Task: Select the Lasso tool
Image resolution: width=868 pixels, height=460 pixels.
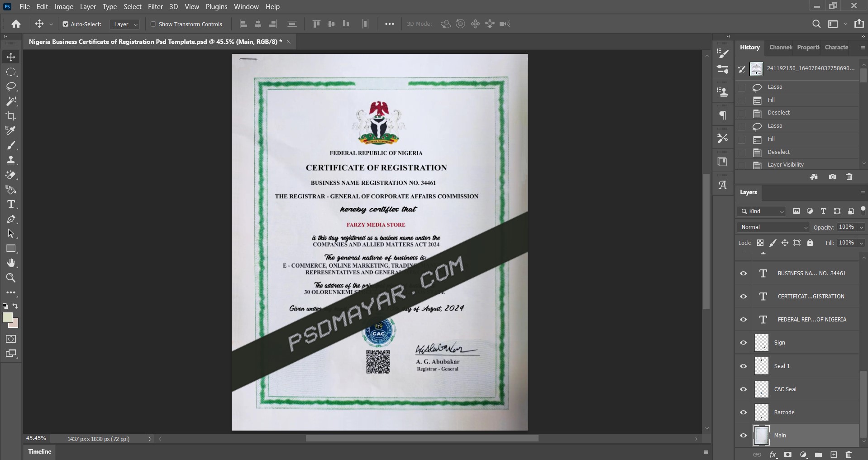Action: pos(11,86)
